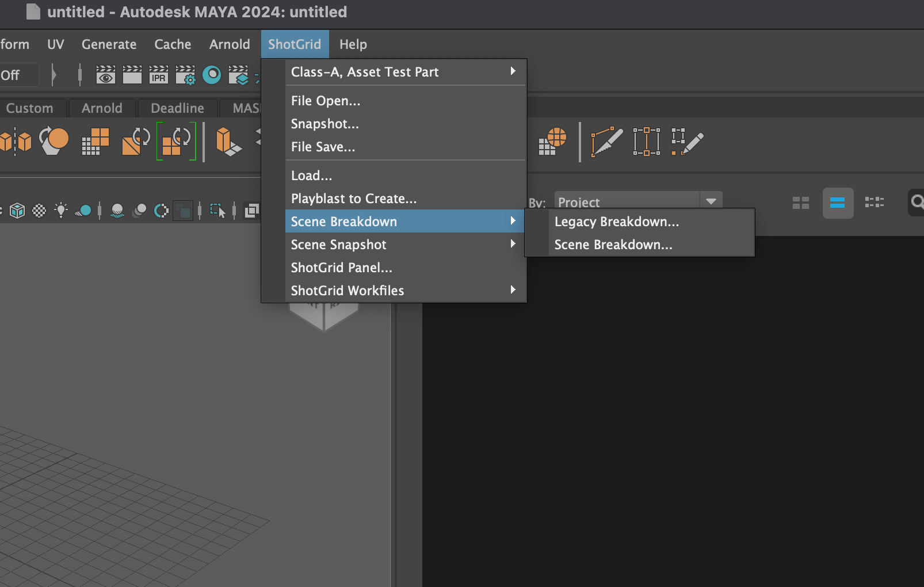Click the Mirror tool icon with two cubes
This screenshot has height=587, width=924.
(x=16, y=141)
